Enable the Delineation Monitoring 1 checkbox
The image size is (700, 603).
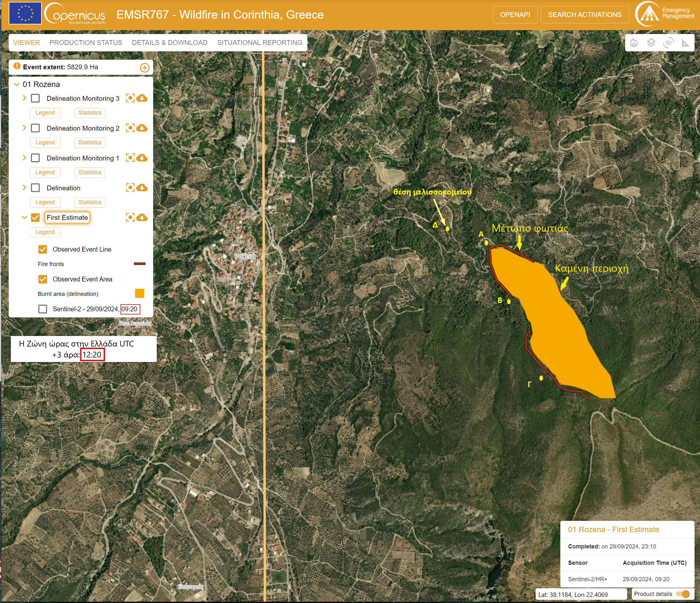coord(35,158)
